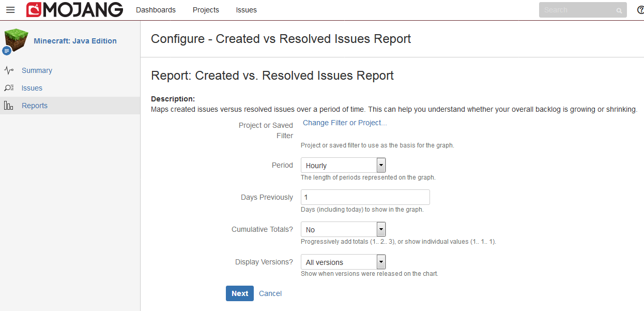Open the Projects menu
This screenshot has height=311, width=644.
(x=206, y=10)
